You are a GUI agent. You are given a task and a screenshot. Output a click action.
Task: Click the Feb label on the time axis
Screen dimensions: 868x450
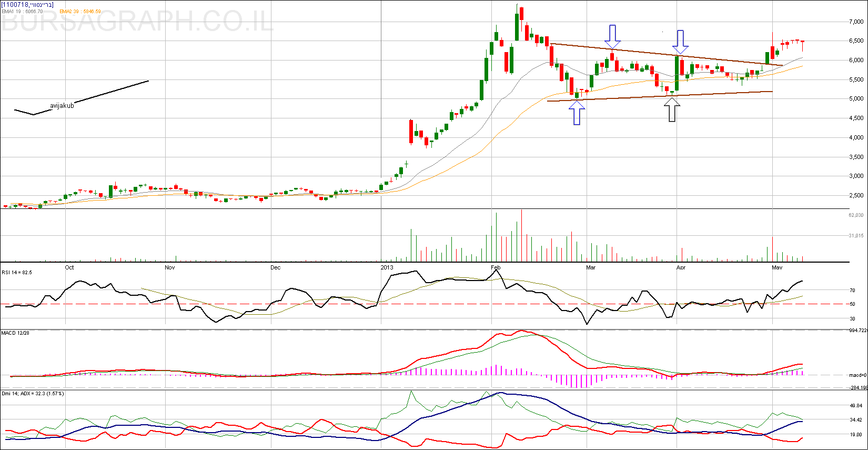(x=496, y=267)
